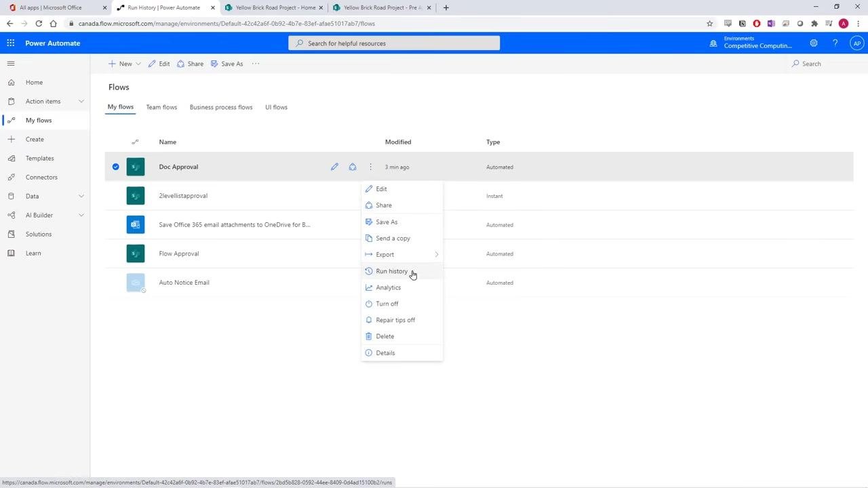Expand the AI Builder section chevron
Viewport: 868px width, 488px height.
coord(81,215)
